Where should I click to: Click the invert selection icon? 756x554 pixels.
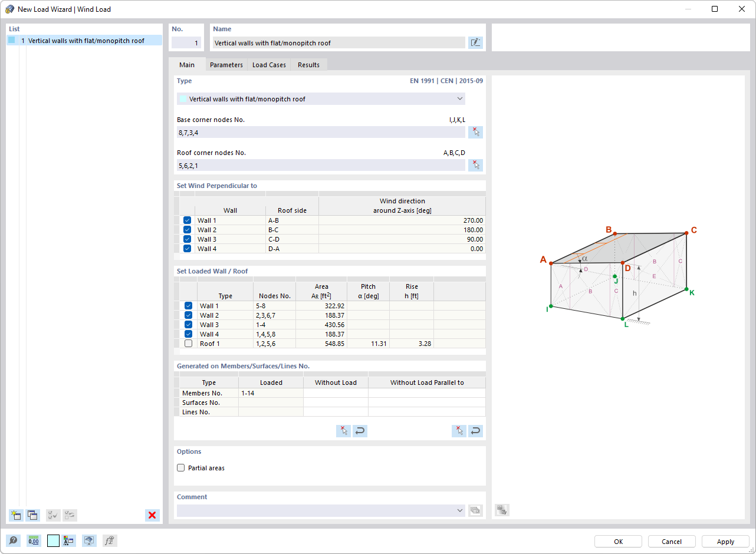[x=70, y=515]
